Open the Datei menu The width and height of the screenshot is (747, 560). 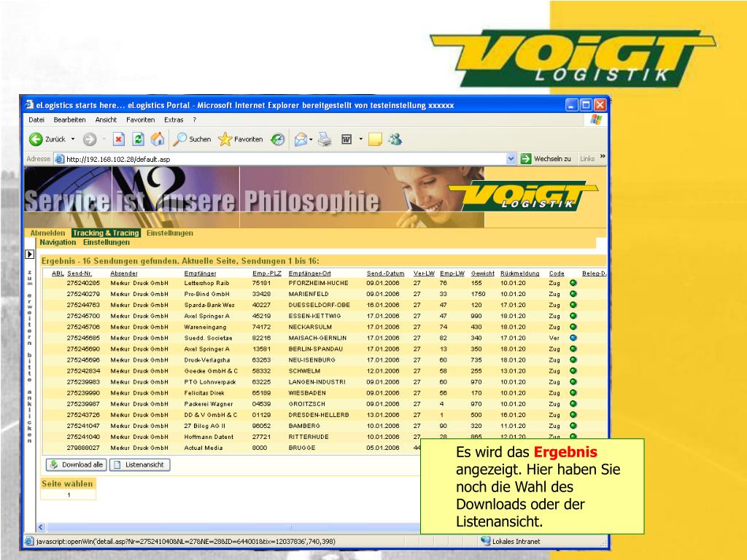(36, 120)
